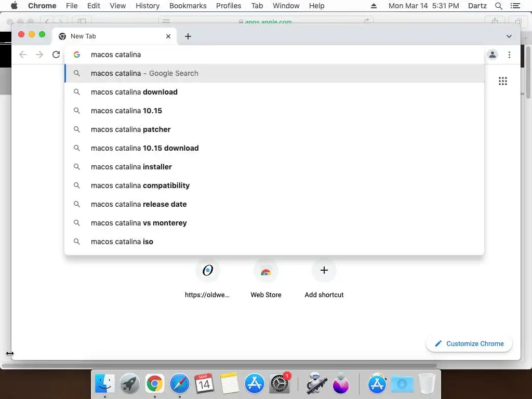Screen dimensions: 532x399
Task: Click the omnibox text 'macos catalina'
Action: (x=116, y=55)
